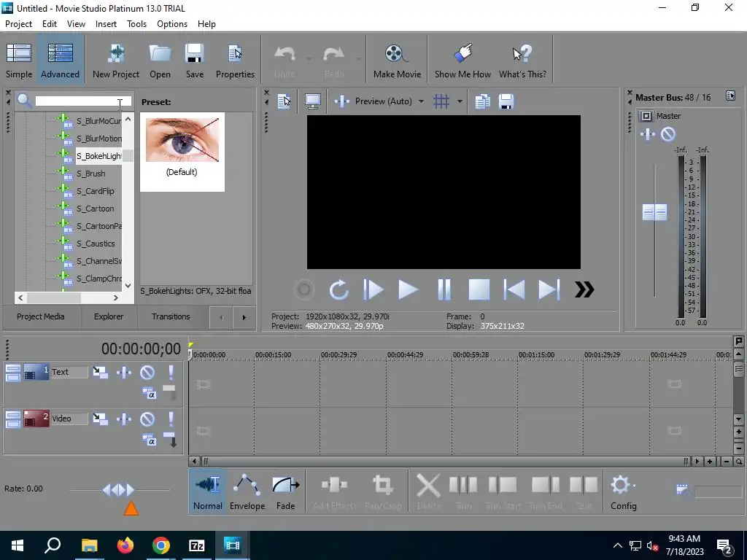Select Normal edit tool

[x=208, y=492]
